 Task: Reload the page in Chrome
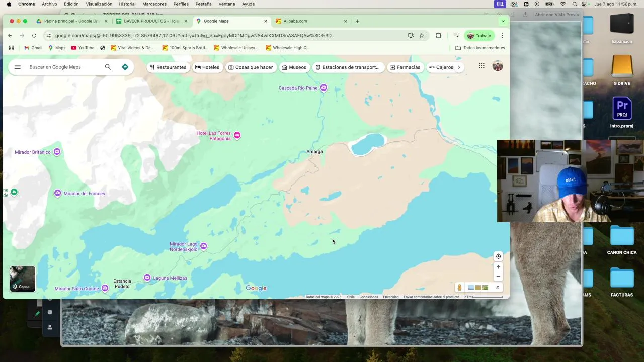(x=34, y=35)
